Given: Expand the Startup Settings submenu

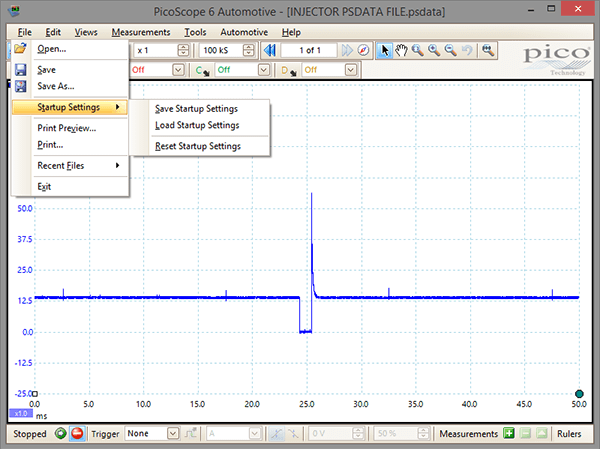Looking at the screenshot, I should point(70,107).
